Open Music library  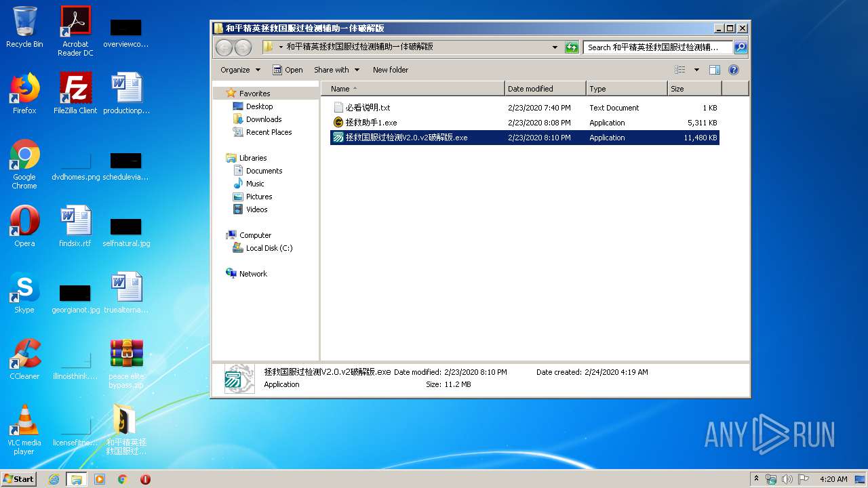(x=255, y=184)
